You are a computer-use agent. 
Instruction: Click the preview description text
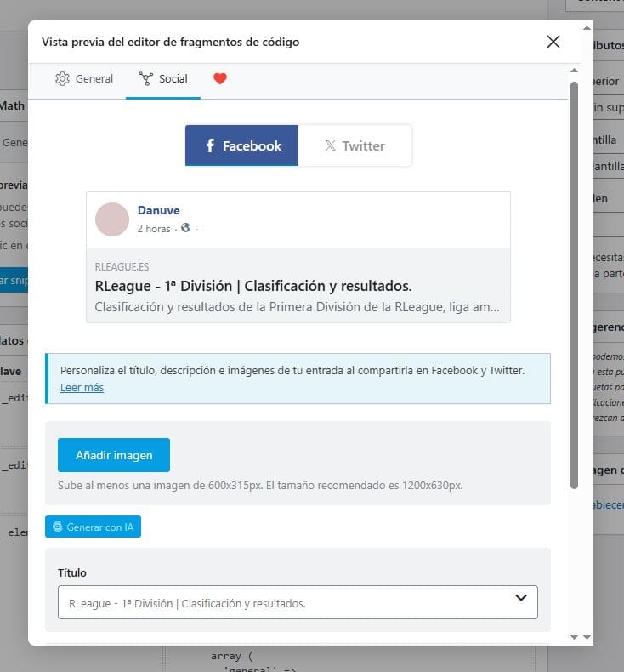(x=297, y=307)
